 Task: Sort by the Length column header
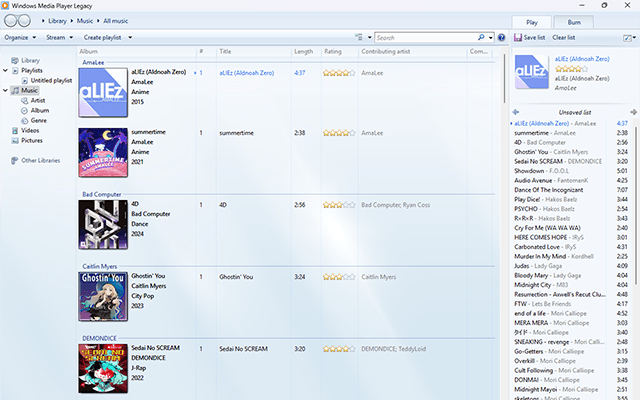click(x=303, y=51)
